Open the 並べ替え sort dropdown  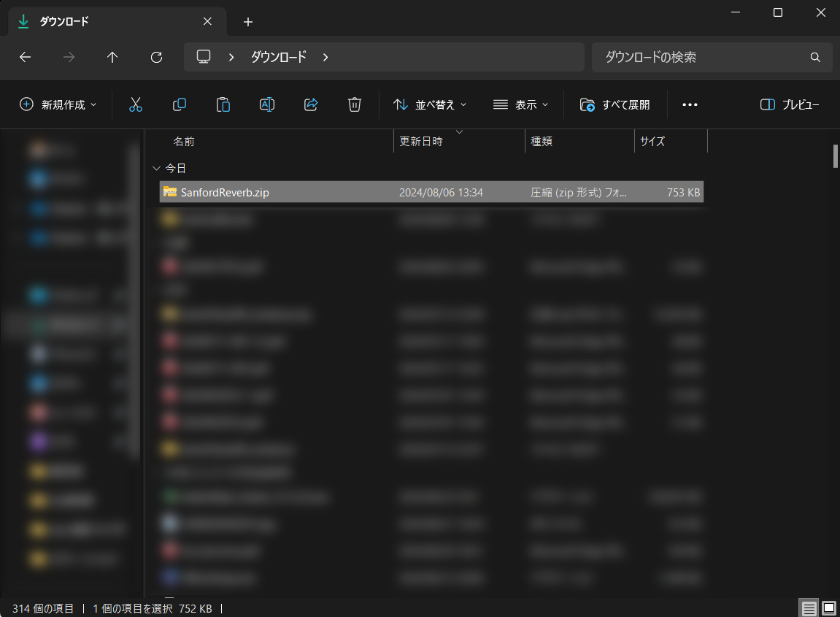(x=430, y=104)
